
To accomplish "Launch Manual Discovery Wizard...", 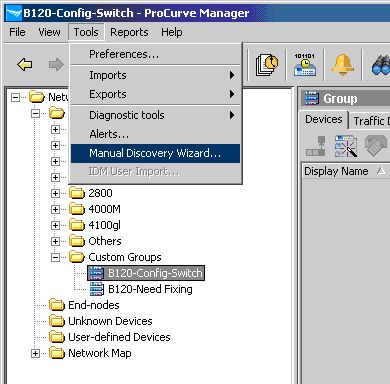I will pos(155,153).
